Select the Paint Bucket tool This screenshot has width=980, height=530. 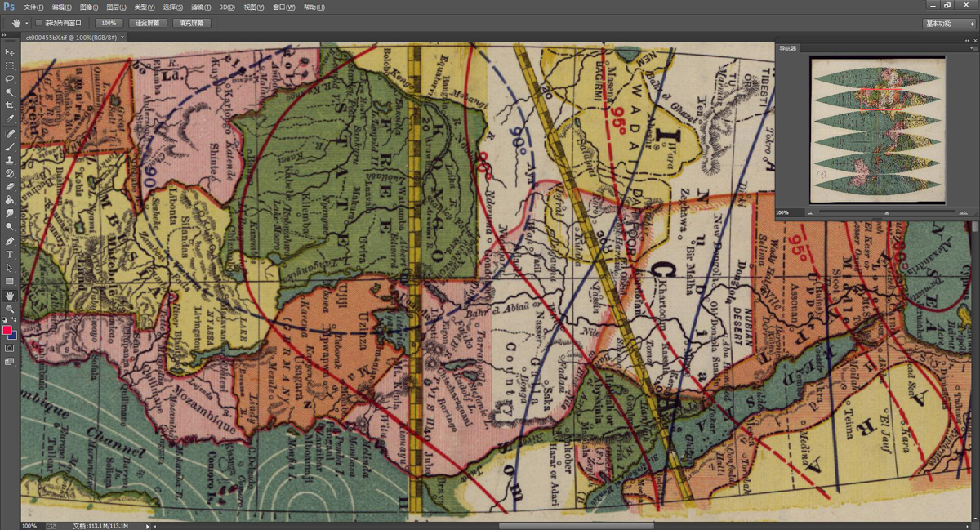click(x=10, y=200)
